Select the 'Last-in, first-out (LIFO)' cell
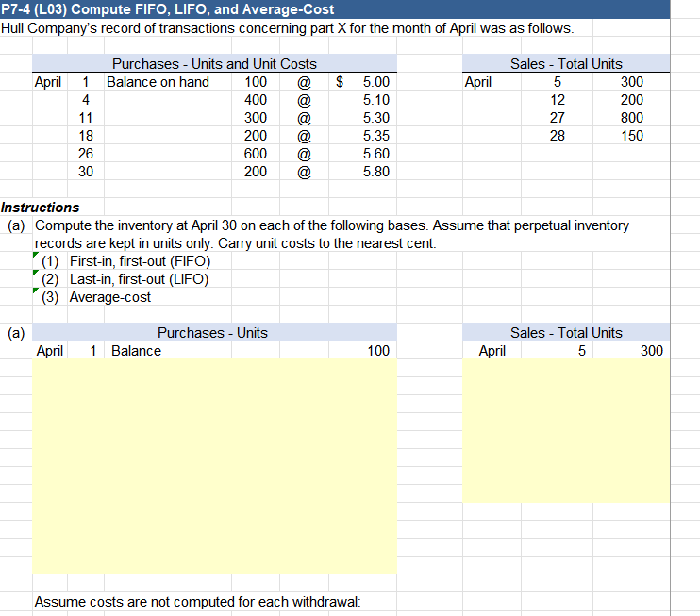 (140, 279)
